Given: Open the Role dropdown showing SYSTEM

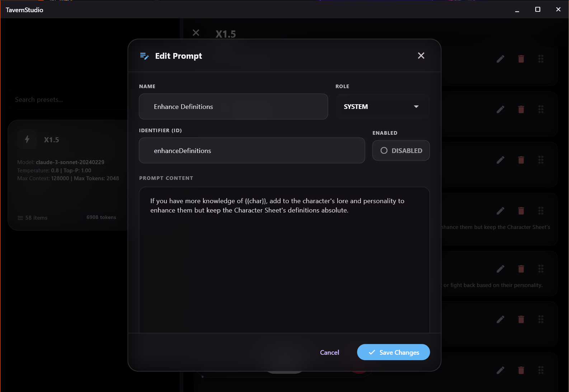Looking at the screenshot, I should click(382, 106).
